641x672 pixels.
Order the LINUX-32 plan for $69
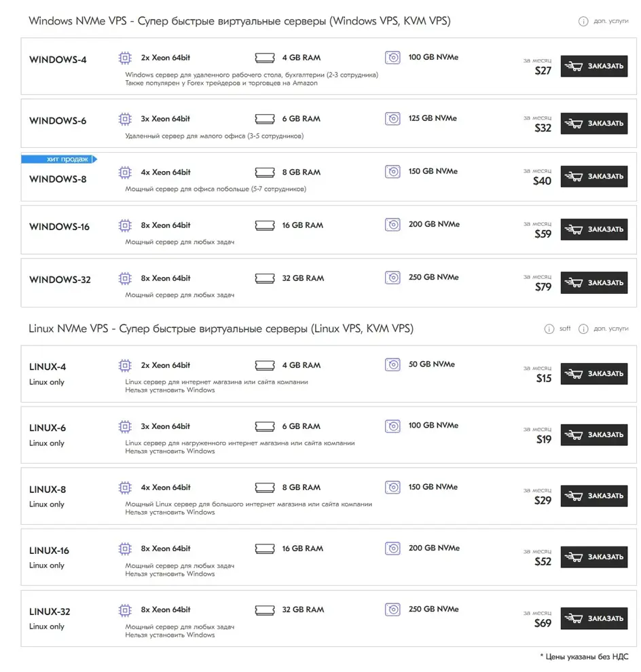(594, 618)
